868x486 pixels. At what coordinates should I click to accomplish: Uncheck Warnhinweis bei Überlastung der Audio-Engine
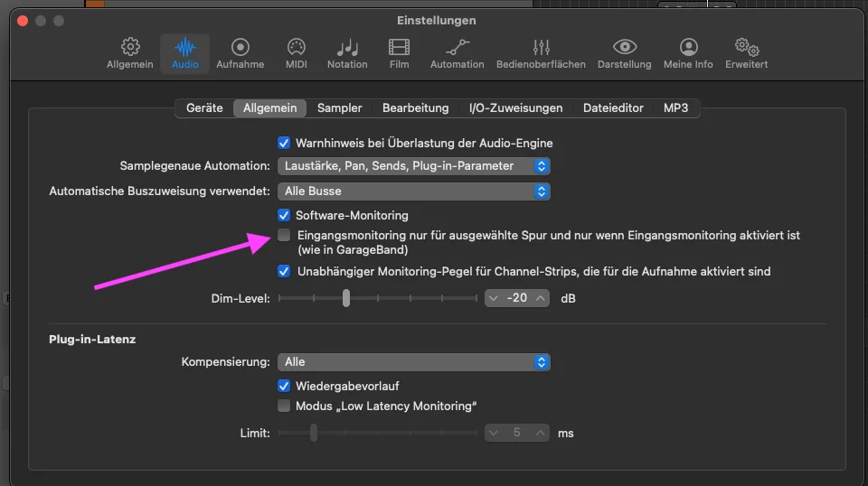(x=283, y=144)
